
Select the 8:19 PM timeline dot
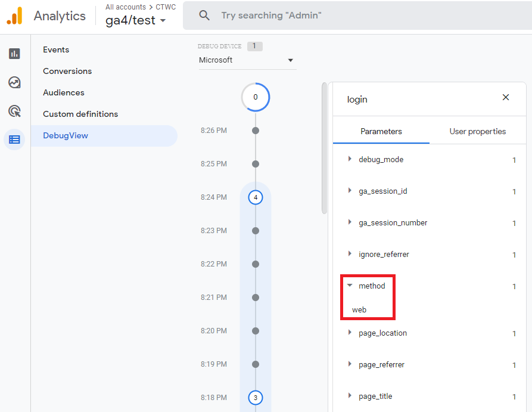pos(256,364)
